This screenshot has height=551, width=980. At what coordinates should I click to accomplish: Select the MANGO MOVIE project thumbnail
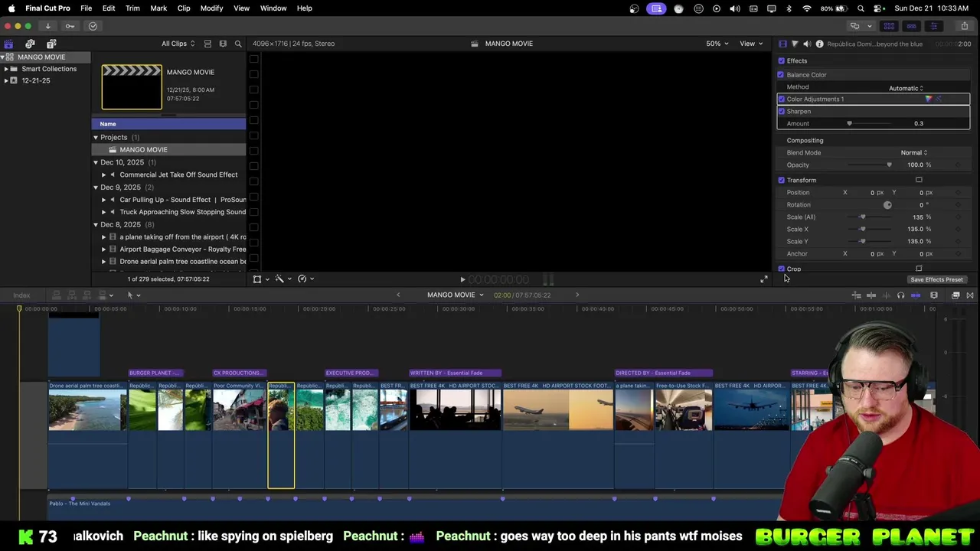[x=132, y=87]
